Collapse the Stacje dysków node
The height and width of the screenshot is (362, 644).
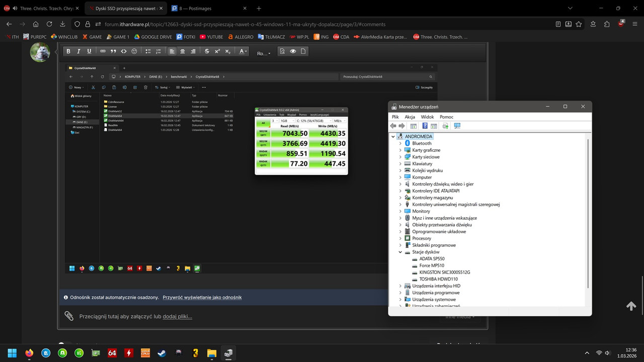[x=400, y=252]
